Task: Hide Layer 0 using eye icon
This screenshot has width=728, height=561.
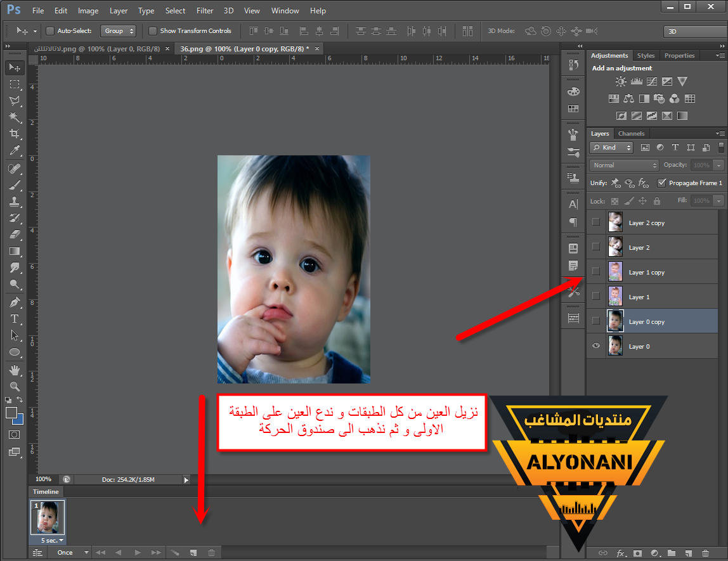Action: pos(595,346)
